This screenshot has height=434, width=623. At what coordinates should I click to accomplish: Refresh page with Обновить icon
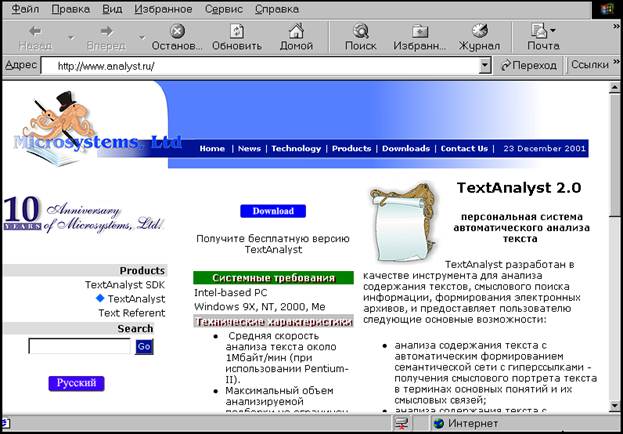pos(236,31)
